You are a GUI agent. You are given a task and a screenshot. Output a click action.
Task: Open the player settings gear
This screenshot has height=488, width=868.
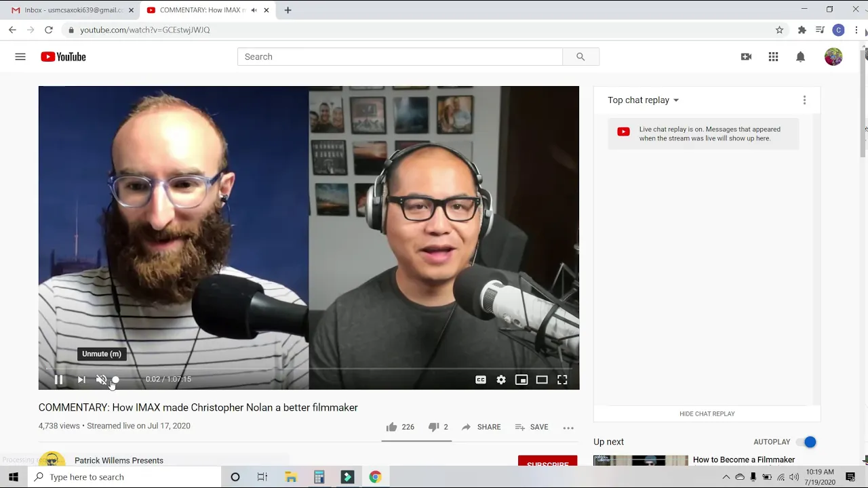(x=501, y=380)
